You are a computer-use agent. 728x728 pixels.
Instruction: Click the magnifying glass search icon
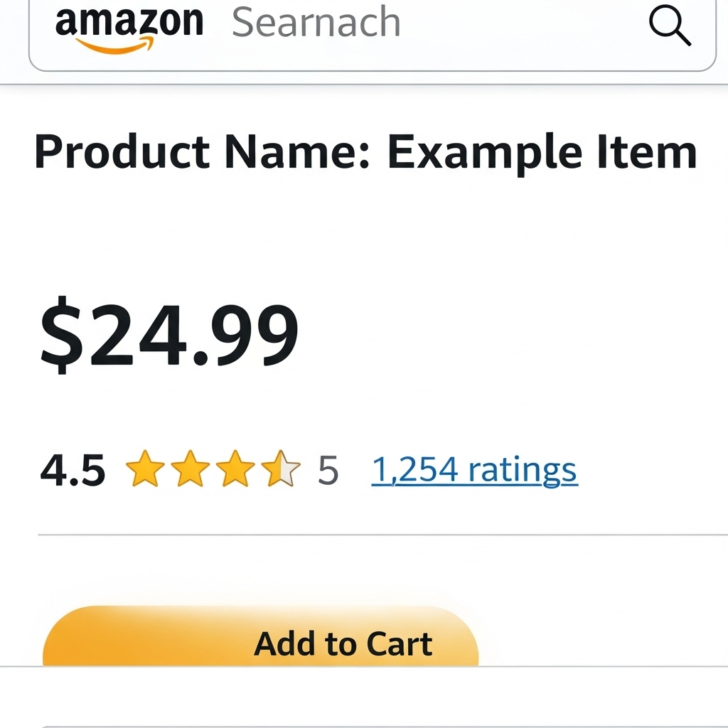pos(670,28)
